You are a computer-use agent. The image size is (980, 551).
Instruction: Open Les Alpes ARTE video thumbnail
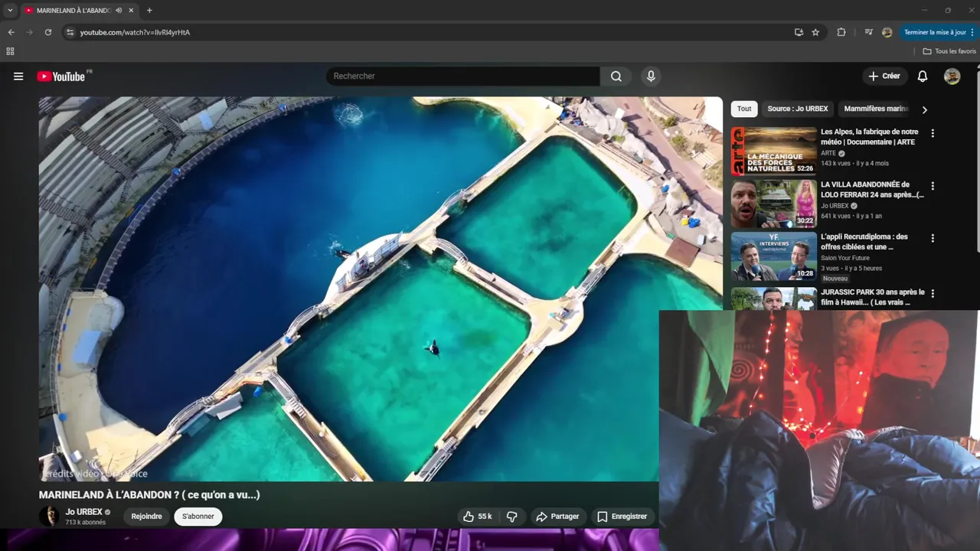773,151
